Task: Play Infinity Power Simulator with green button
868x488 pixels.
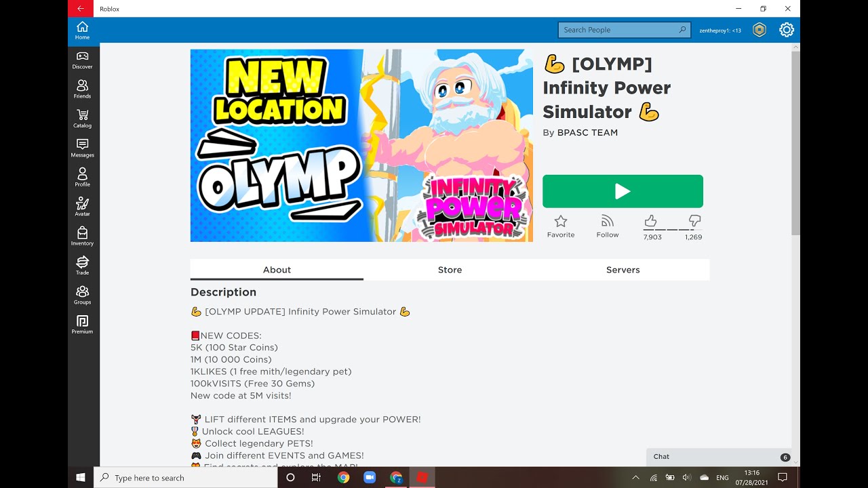Action: tap(623, 191)
